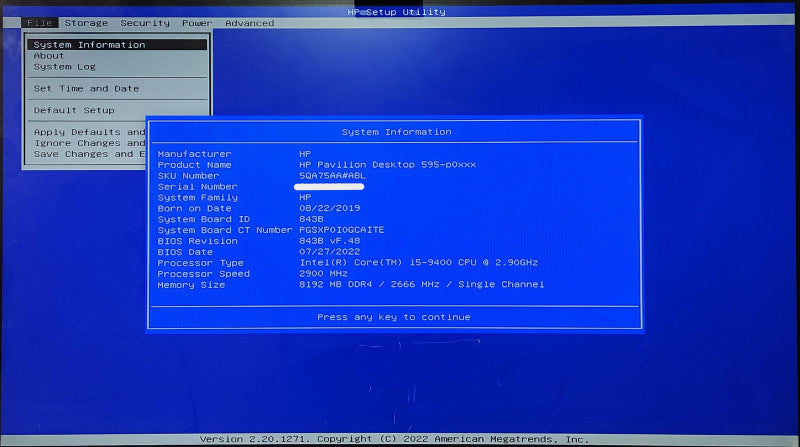Click the Manufacturer label
Viewport: 800px width, 447px height.
(x=194, y=154)
